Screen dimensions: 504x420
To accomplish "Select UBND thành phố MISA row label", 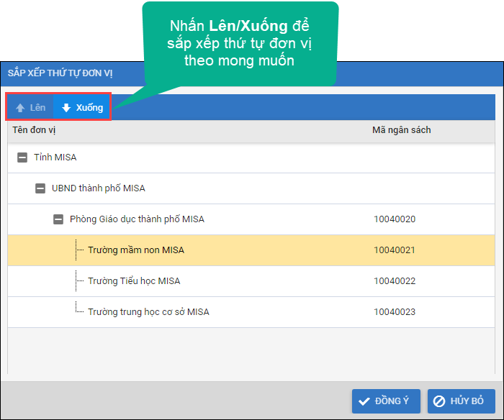I will [98, 188].
